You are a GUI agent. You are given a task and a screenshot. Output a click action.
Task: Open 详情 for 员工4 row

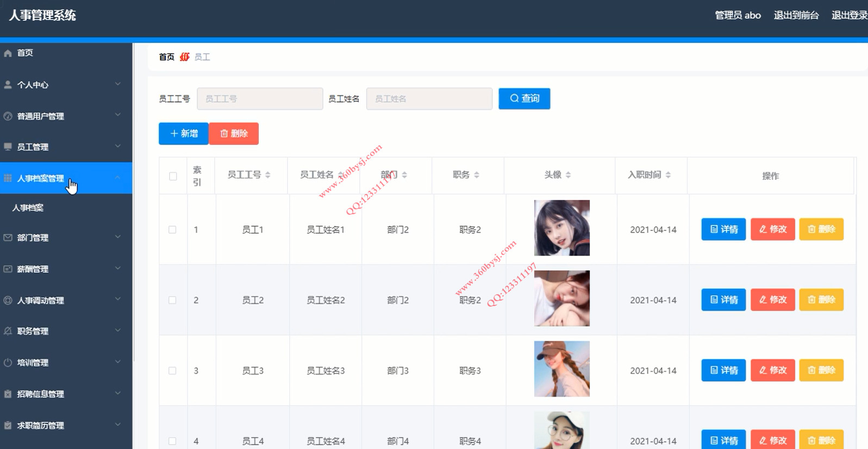tap(723, 439)
